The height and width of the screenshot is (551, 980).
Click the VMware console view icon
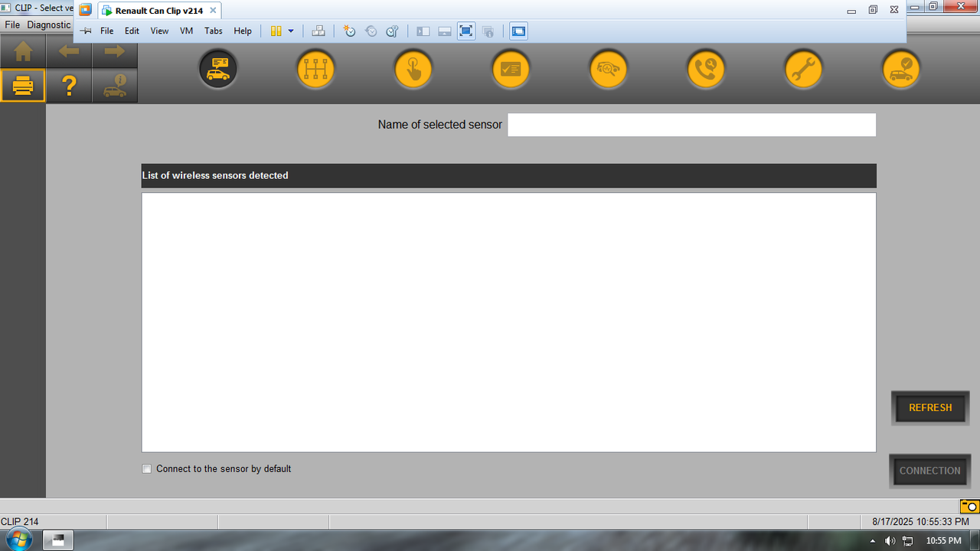[x=518, y=31]
